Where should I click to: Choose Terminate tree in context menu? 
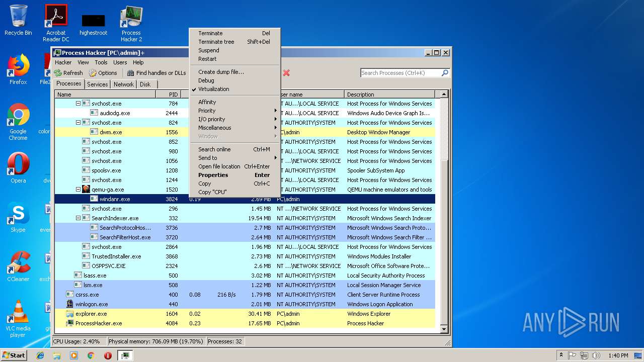(x=234, y=42)
